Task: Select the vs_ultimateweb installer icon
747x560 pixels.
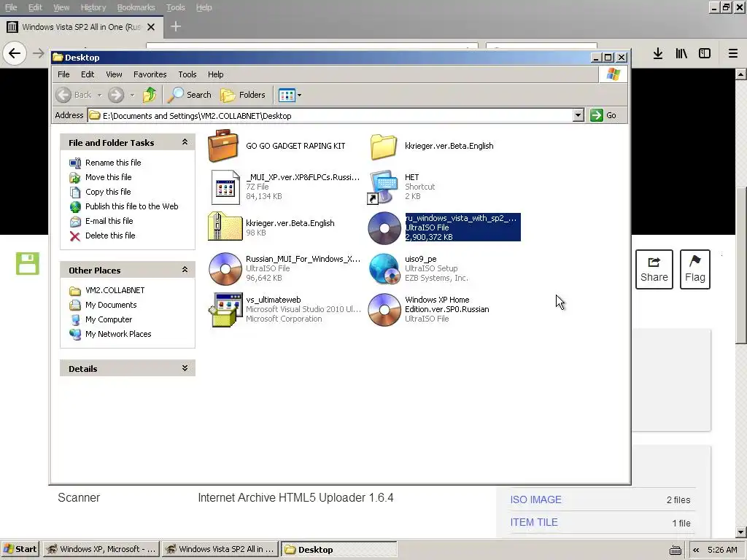Action: 226,309
